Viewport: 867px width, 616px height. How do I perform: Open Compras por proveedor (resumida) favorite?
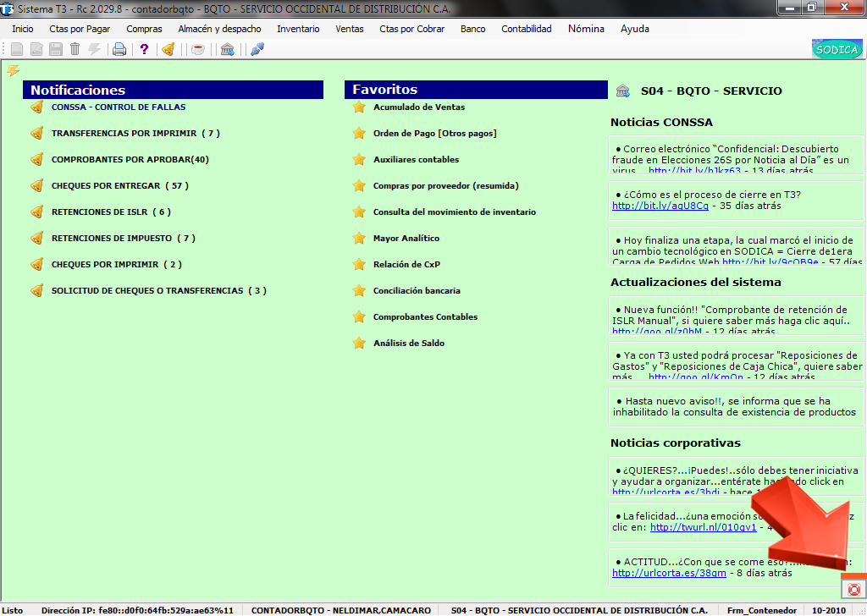point(445,185)
